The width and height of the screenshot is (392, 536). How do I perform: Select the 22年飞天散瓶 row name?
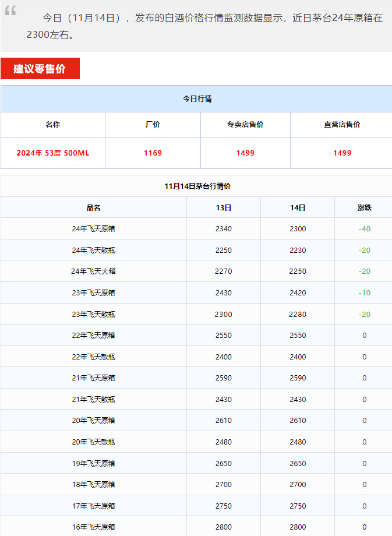[x=94, y=357]
